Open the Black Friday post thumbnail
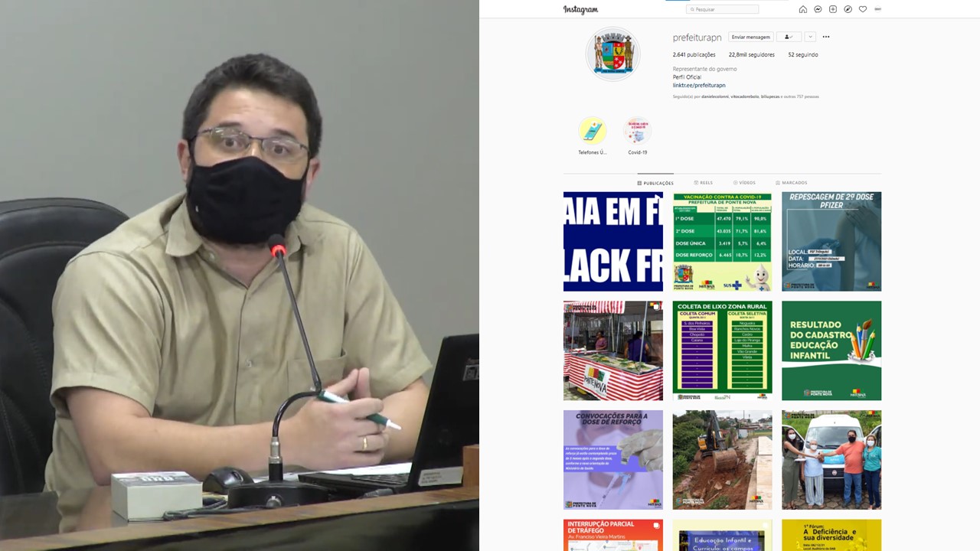The image size is (980, 551). pyautogui.click(x=613, y=241)
